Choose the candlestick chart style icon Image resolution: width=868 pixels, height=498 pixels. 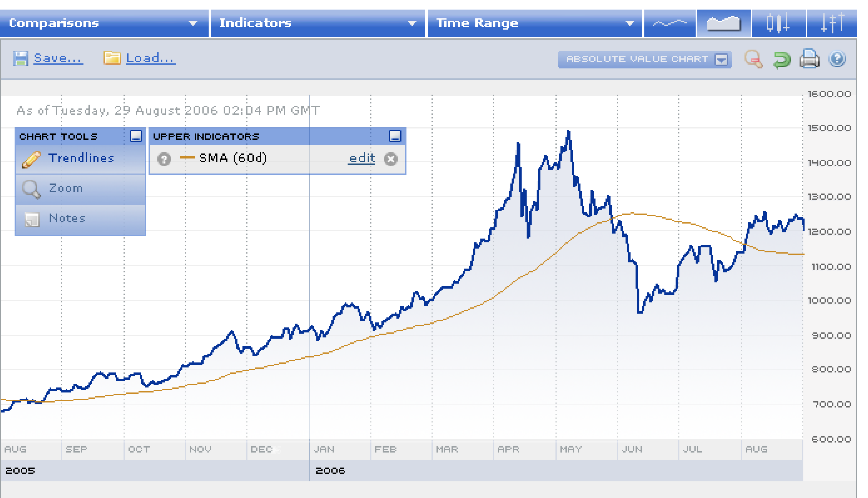[778, 23]
